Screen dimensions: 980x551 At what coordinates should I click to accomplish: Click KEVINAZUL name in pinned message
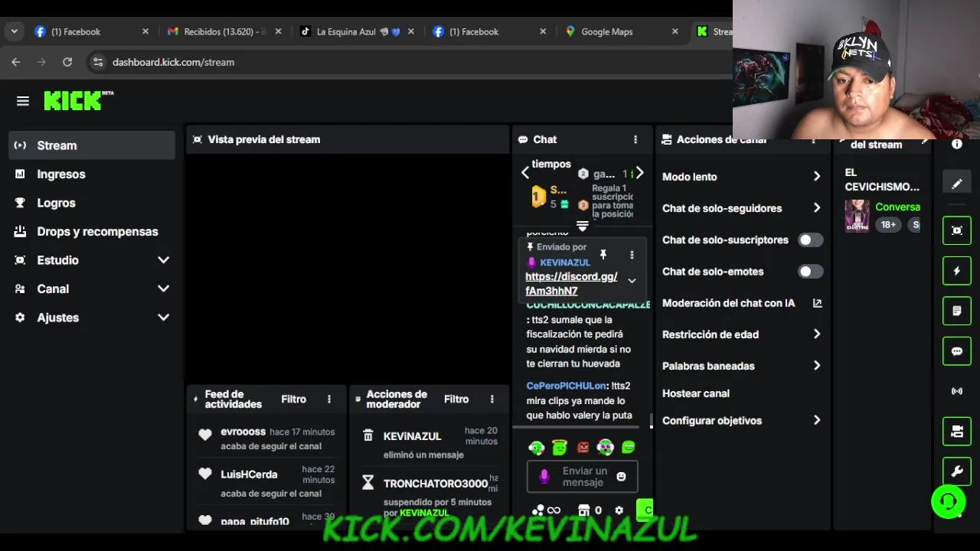(x=565, y=262)
